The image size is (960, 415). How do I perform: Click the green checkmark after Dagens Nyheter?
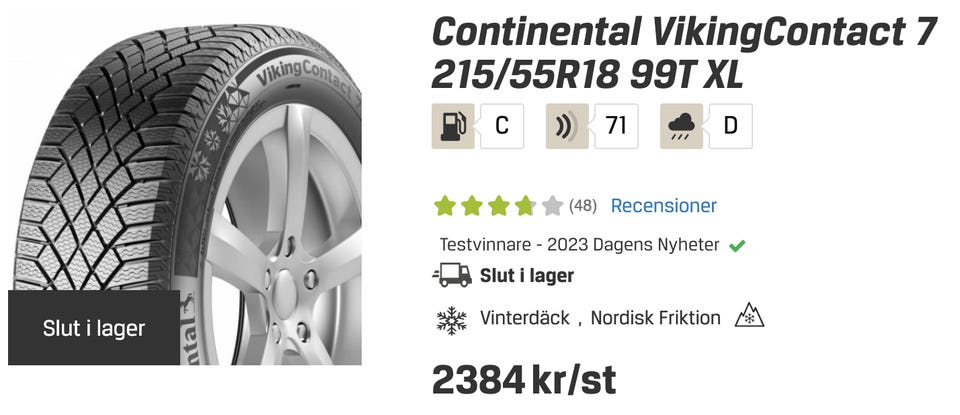coord(737,246)
